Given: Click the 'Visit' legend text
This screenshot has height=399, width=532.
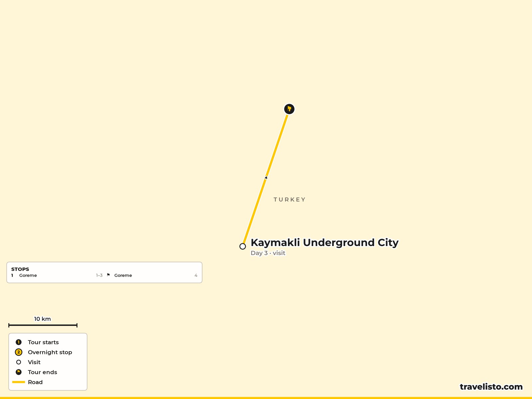Looking at the screenshot, I should pos(34,362).
